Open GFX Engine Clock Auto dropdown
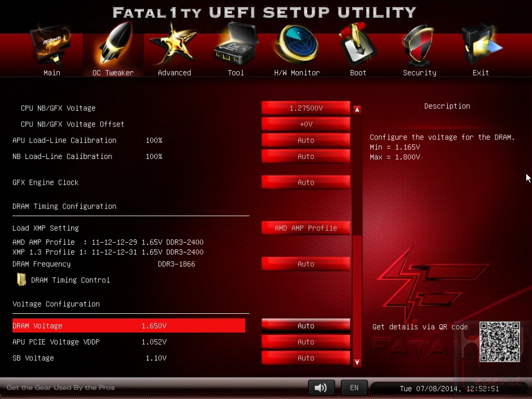Screen dimensions: 532x399 [x=305, y=182]
